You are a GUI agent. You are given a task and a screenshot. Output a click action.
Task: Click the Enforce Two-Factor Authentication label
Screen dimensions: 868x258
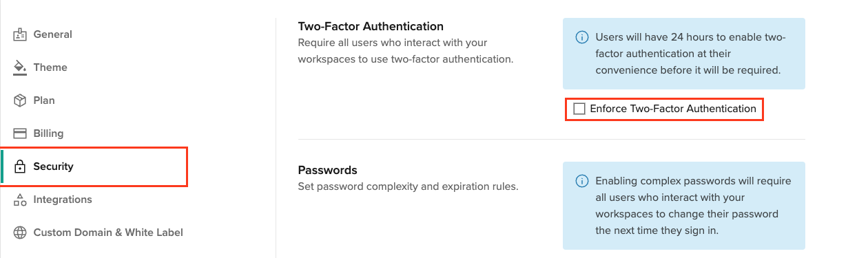click(673, 109)
